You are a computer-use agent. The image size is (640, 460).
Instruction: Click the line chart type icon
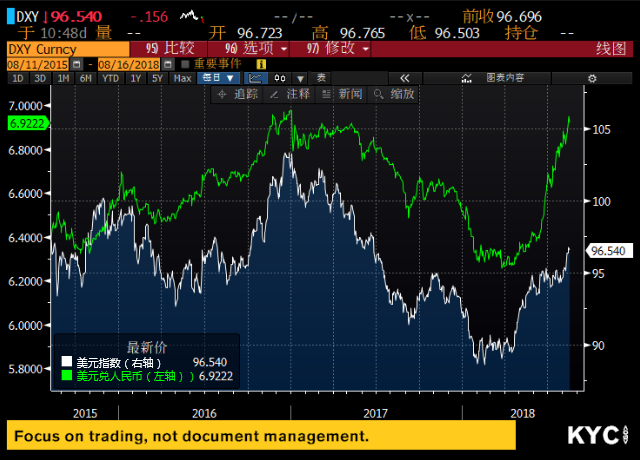[x=257, y=78]
